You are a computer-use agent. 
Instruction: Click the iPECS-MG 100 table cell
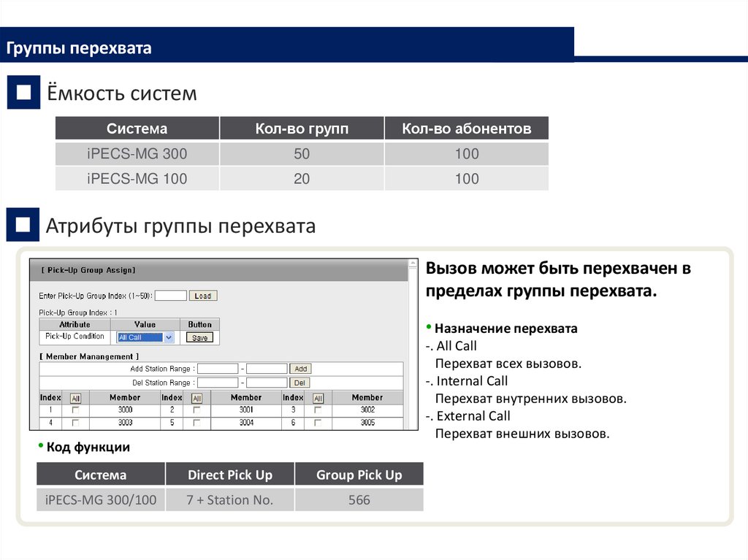click(x=137, y=178)
